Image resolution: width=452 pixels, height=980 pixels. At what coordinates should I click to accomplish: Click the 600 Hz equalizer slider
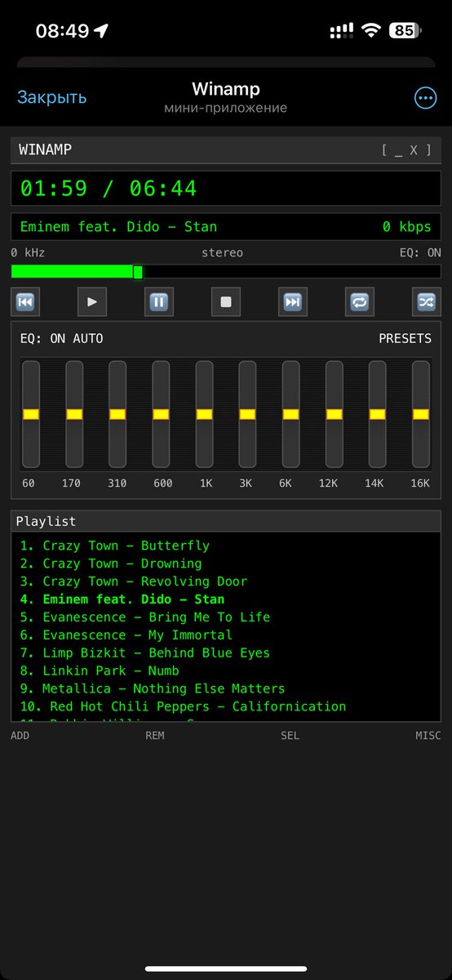click(161, 414)
